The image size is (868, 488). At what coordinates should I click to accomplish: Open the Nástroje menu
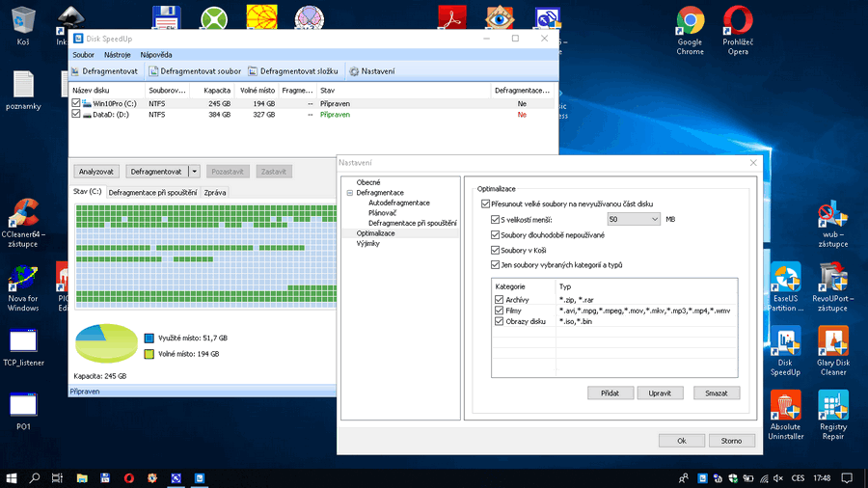[117, 55]
